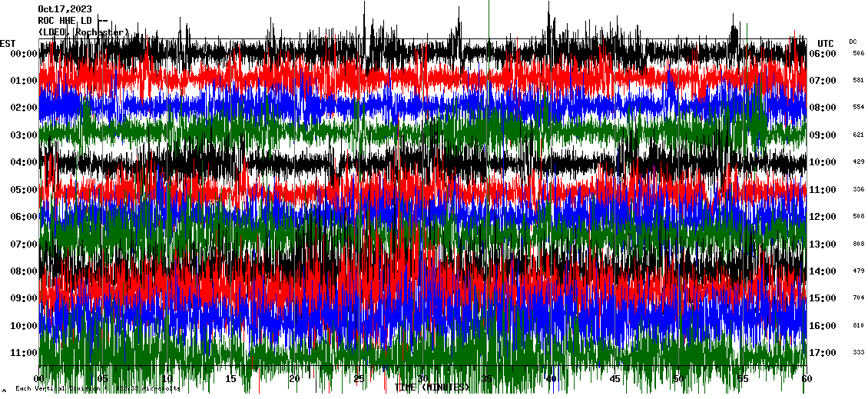Click the Oct17,2023 date label

(x=65, y=9)
